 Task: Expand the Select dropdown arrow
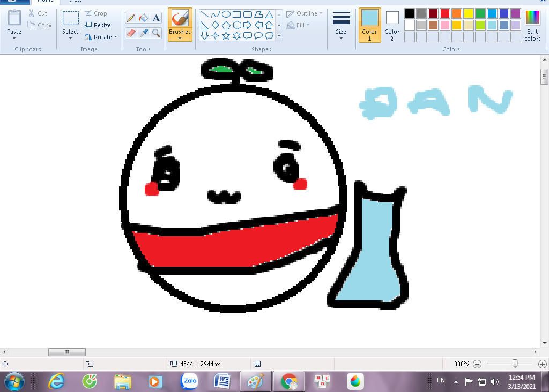tap(70, 38)
